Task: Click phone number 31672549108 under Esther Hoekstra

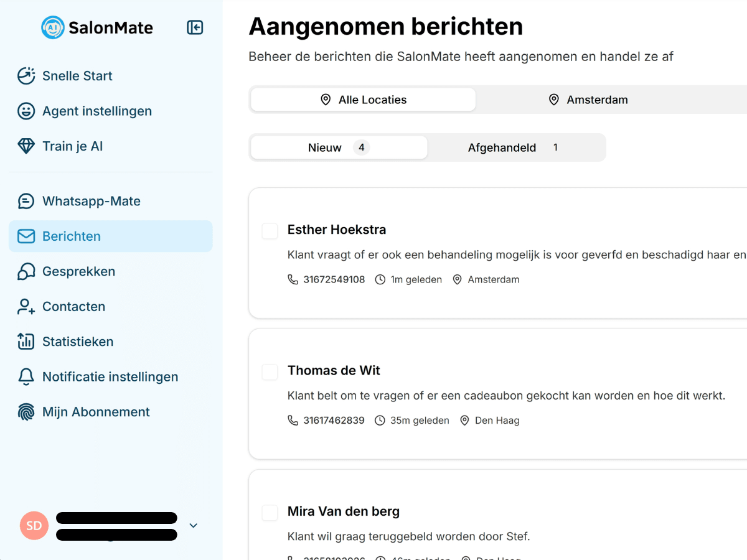Action: pos(334,279)
